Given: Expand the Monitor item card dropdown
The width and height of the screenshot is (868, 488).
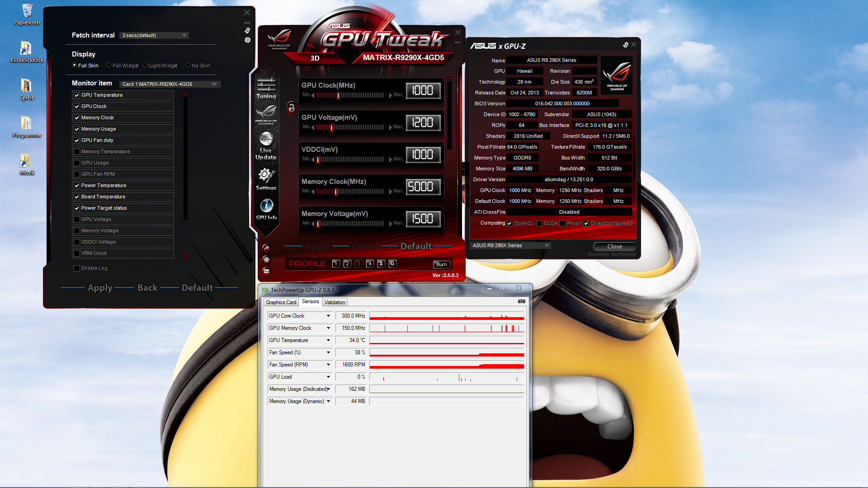Looking at the screenshot, I should click(214, 84).
